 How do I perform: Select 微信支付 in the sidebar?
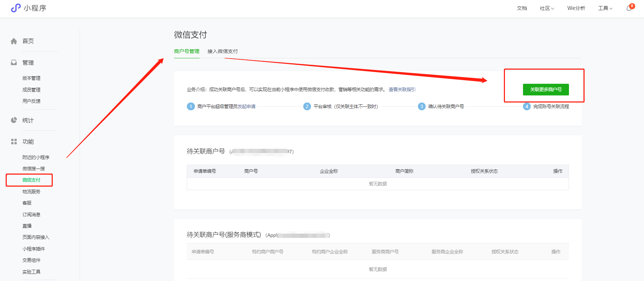click(31, 180)
